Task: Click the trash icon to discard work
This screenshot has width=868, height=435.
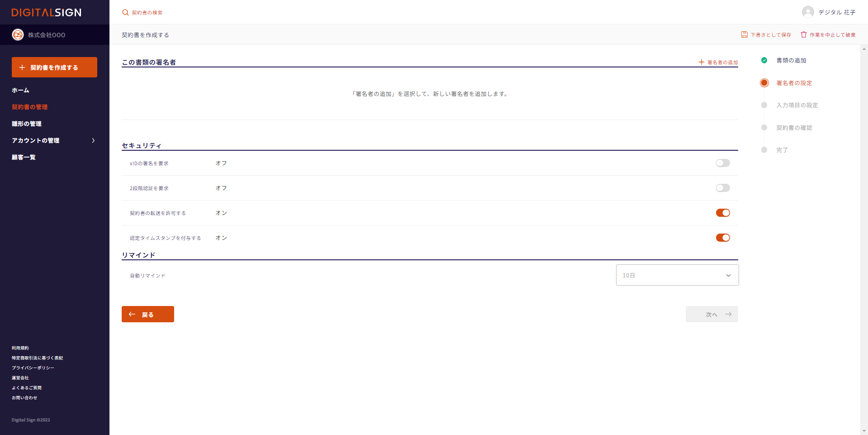Action: tap(803, 35)
